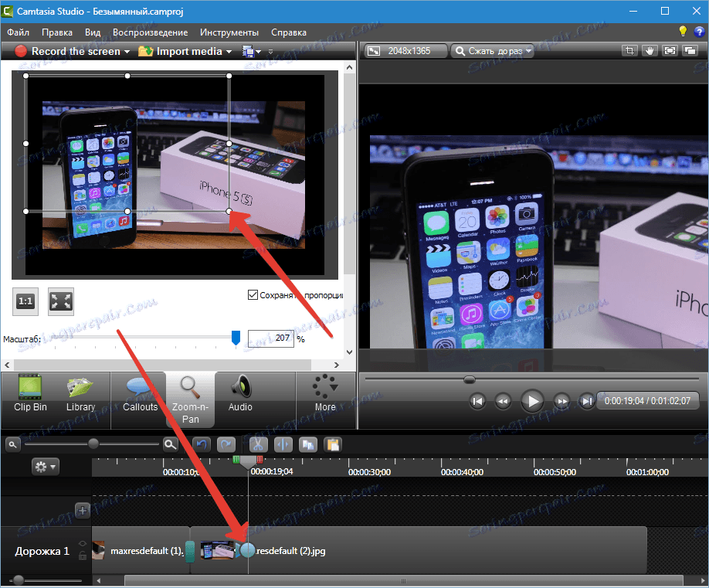This screenshot has height=588, width=709.
Task: Add a new track with plus button
Action: coord(83,511)
